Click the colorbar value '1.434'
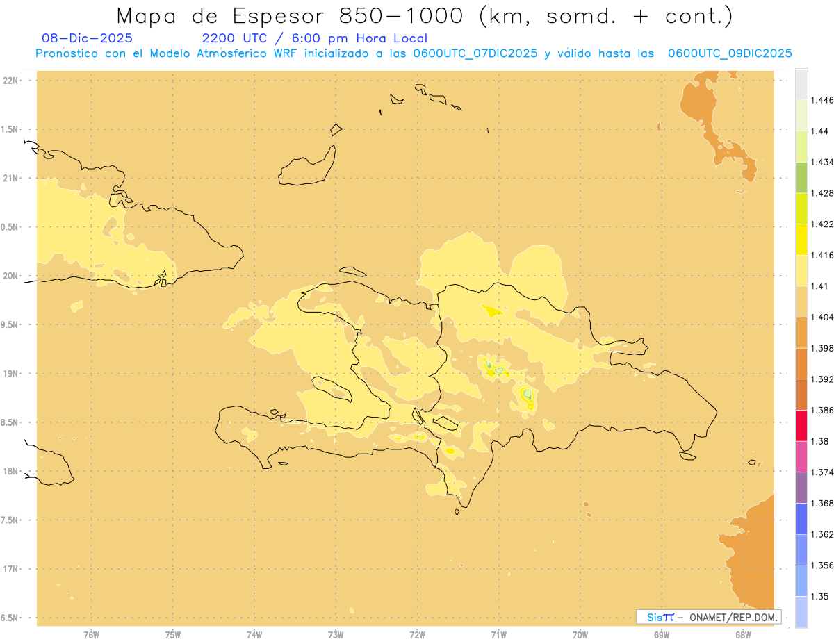 [x=822, y=162]
